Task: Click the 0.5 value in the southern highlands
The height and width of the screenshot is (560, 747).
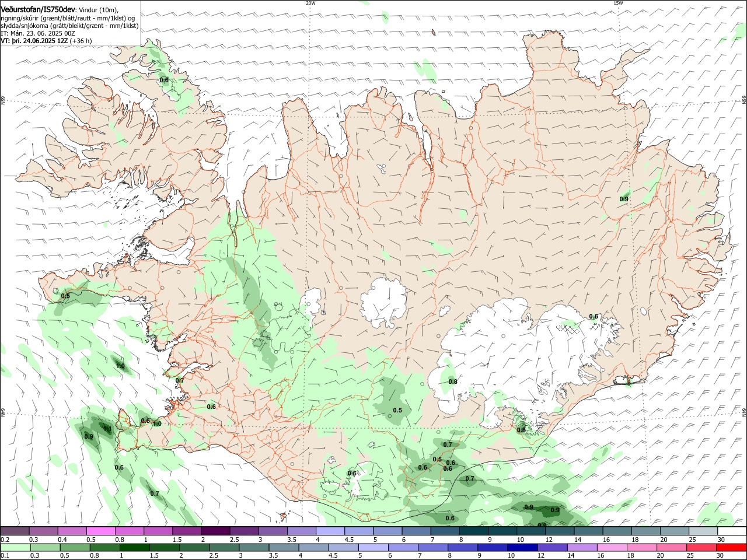Action: [397, 410]
